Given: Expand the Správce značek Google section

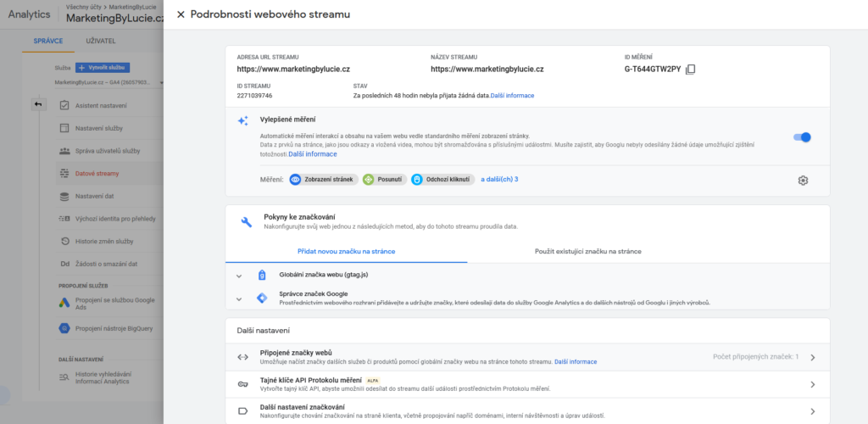Looking at the screenshot, I should [238, 298].
